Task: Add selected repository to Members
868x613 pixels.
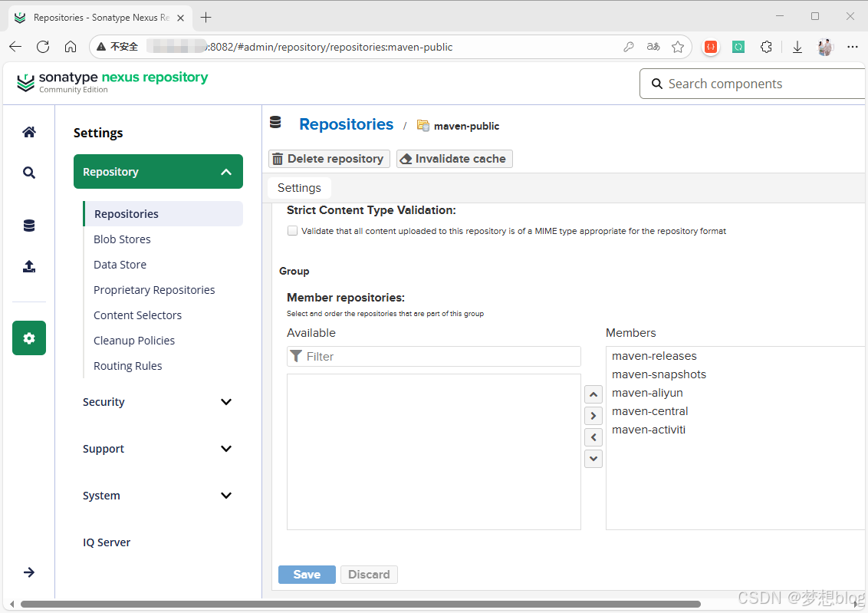Action: pyautogui.click(x=593, y=416)
